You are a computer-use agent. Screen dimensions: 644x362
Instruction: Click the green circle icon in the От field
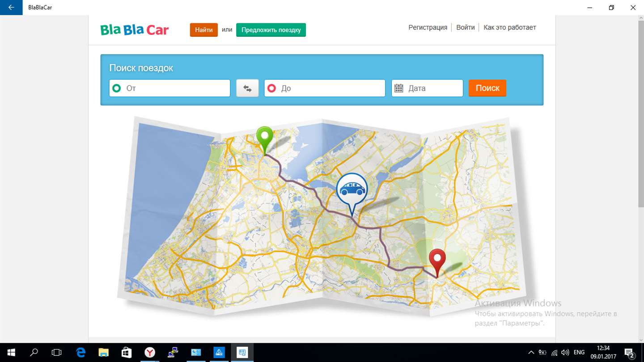click(117, 88)
